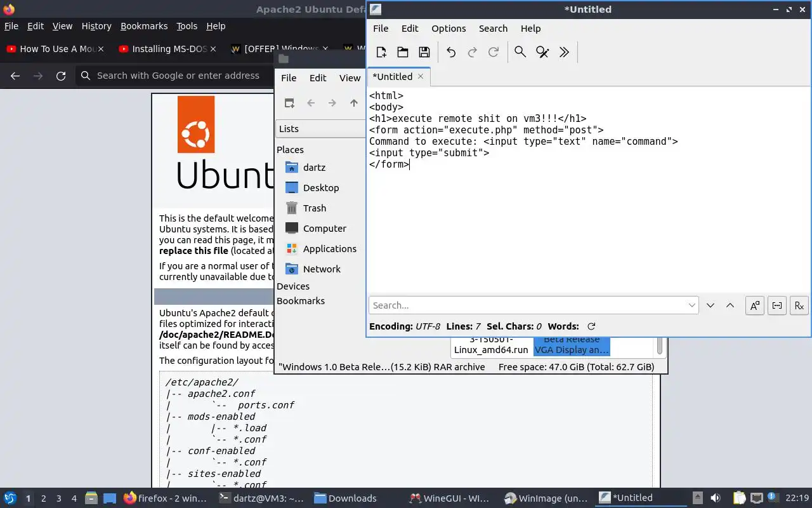
Task: Go back in file manager navigation
Action: pos(311,103)
